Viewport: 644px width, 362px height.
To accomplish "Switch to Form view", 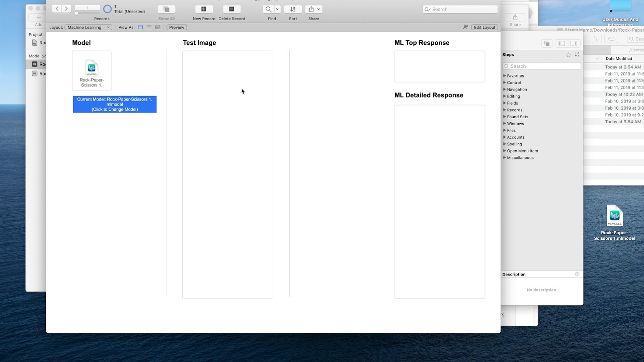I will [140, 27].
